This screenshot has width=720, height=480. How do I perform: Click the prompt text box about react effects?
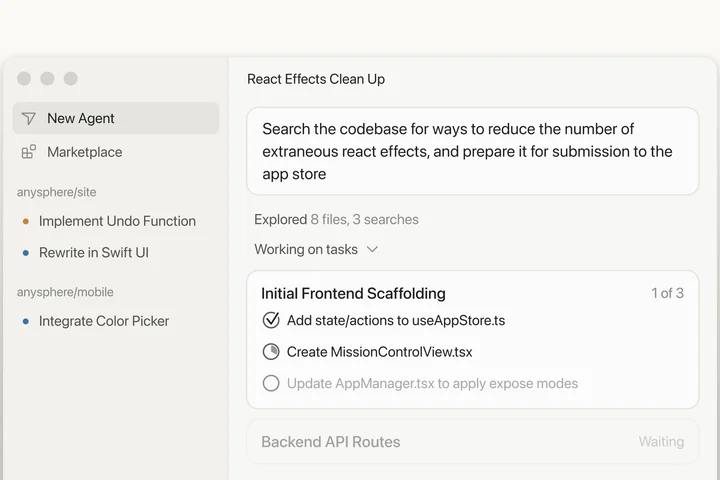click(x=472, y=151)
